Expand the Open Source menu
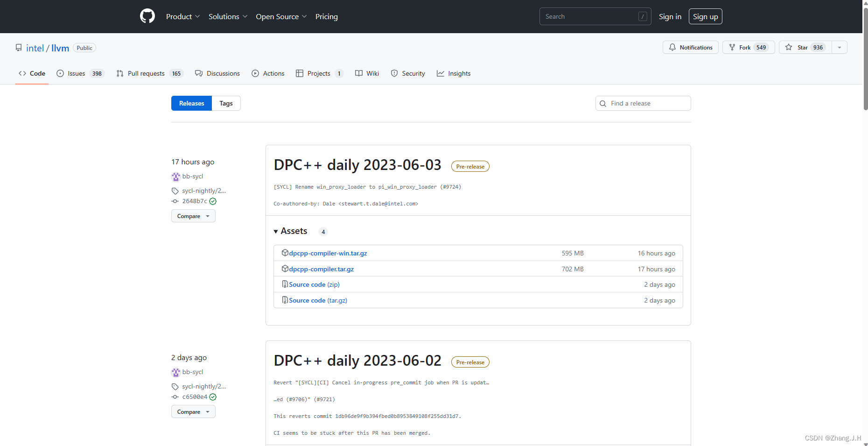This screenshot has width=868, height=446. pos(281,16)
